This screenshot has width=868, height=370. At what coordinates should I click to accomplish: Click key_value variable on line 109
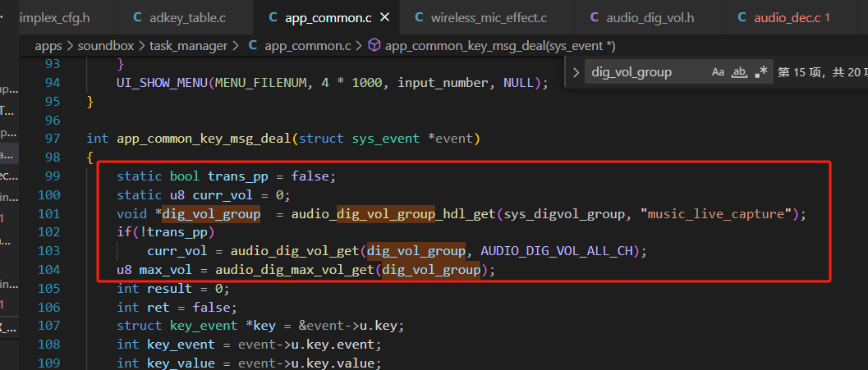tap(181, 363)
